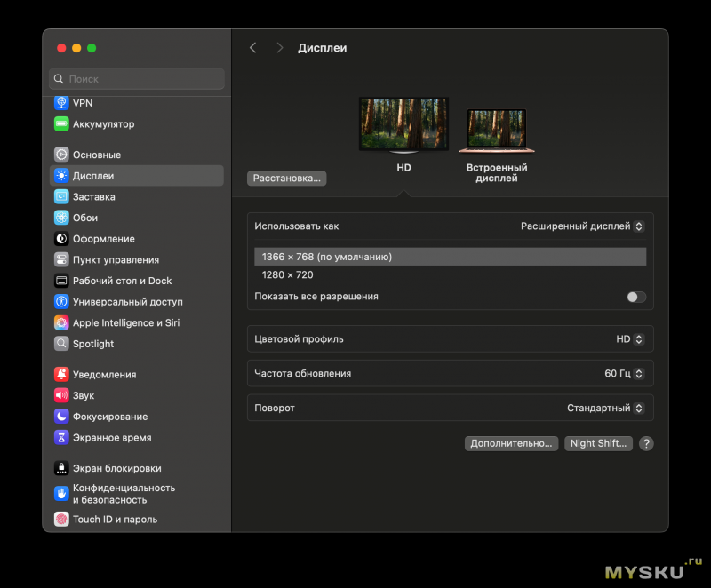Go to Экранное время section
Screen dimensions: 711x588
tap(111, 438)
